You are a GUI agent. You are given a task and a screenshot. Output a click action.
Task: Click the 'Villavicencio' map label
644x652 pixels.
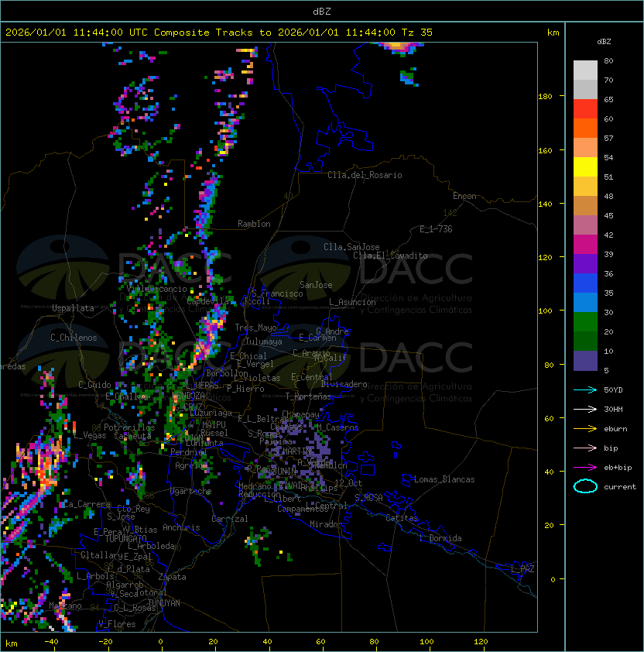pos(156,289)
